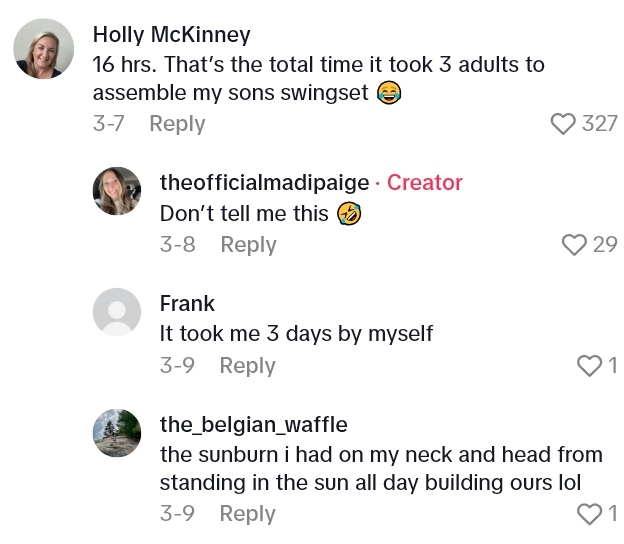Viewport: 624px width, 544px height.
Task: Reply to Holly McKinney's comment
Action: 177,124
